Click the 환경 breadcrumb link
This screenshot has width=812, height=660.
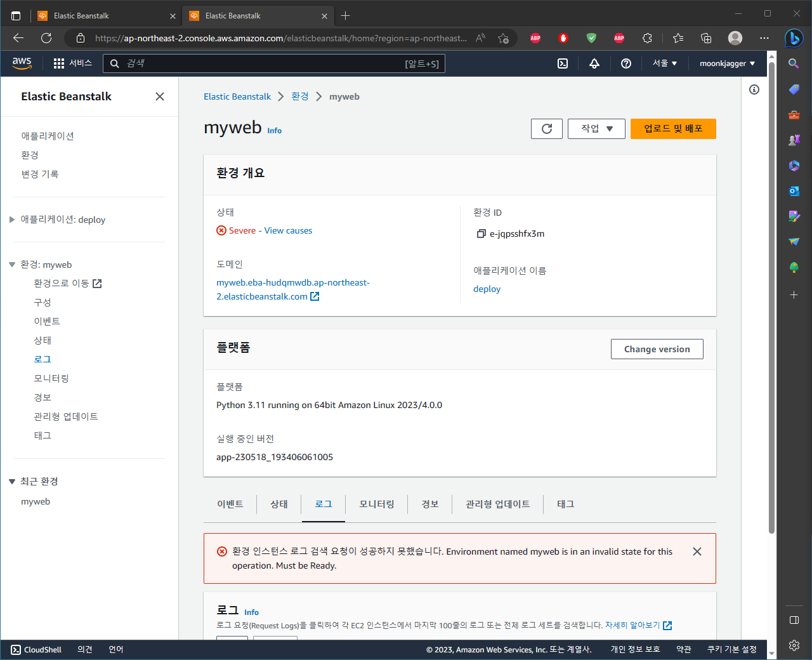point(300,96)
